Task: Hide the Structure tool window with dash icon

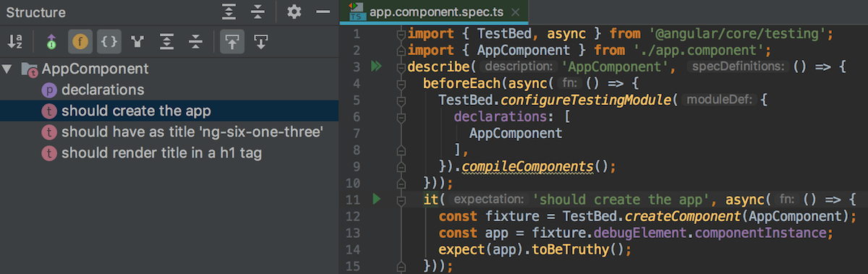Action: [x=323, y=12]
